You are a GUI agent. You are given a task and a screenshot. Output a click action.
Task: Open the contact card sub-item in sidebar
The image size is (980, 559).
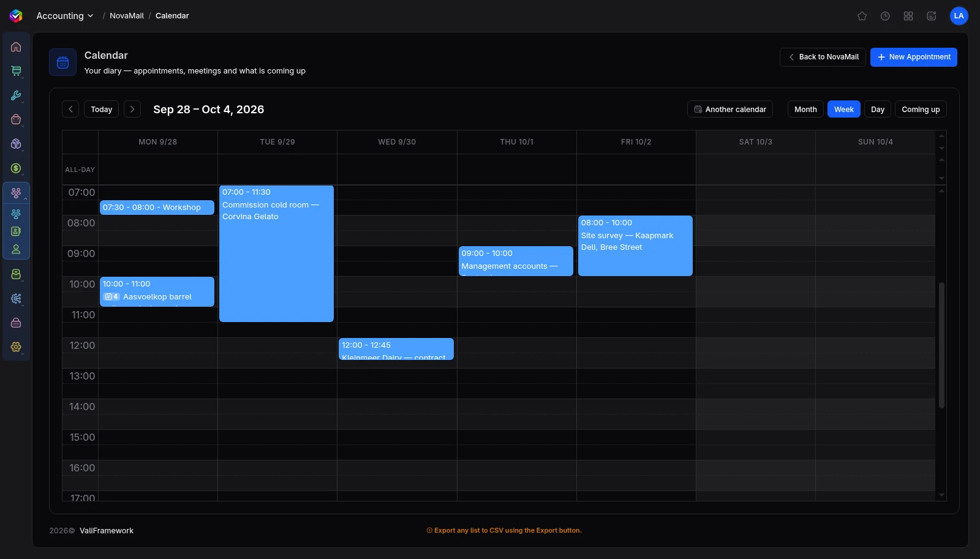[x=16, y=231]
